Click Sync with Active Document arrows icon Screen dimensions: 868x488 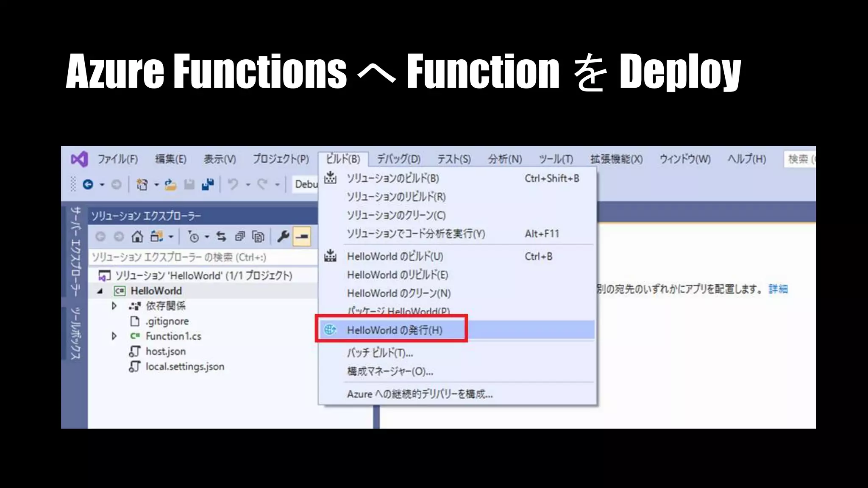tap(221, 236)
